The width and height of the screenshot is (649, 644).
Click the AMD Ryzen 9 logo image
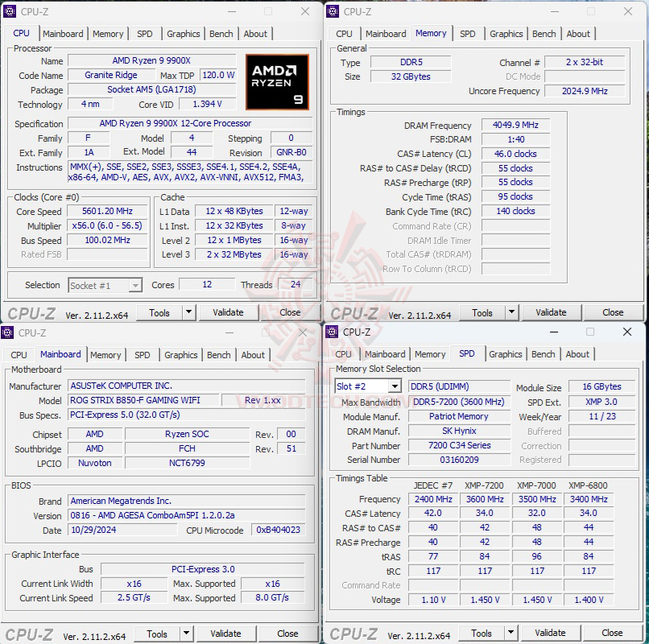click(278, 81)
